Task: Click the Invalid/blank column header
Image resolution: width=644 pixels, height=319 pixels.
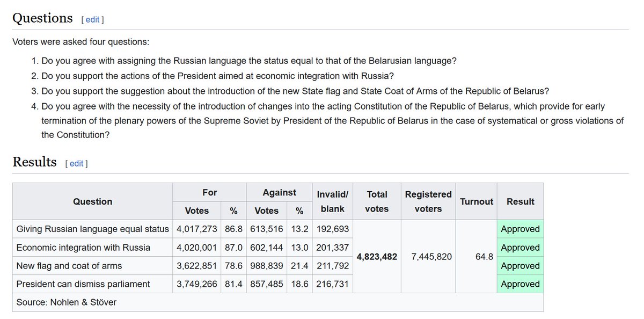Action: (x=333, y=201)
